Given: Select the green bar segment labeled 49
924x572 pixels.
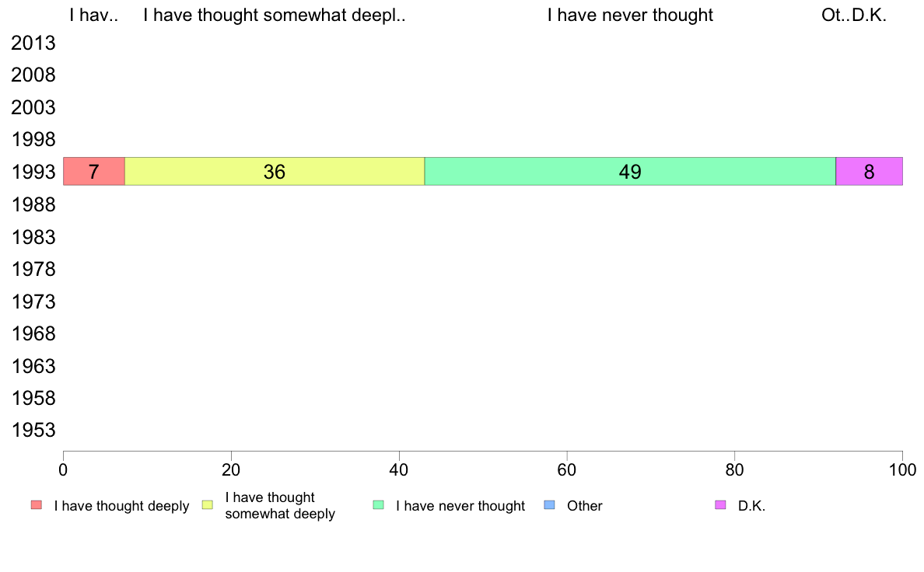Looking at the screenshot, I should (630, 172).
